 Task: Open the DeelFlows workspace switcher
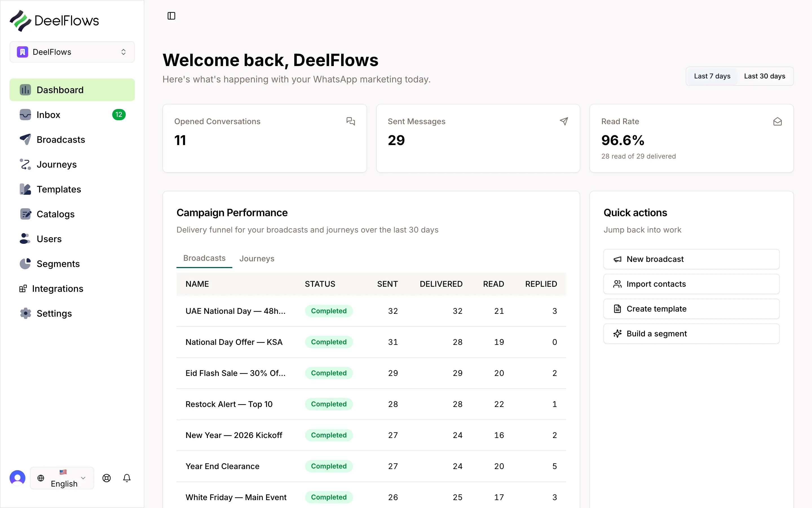tap(72, 52)
